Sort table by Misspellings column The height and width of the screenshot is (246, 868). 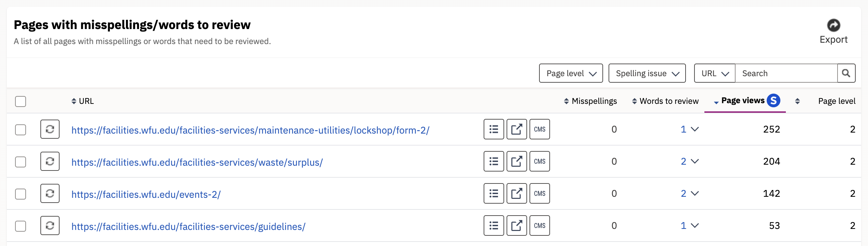click(590, 101)
